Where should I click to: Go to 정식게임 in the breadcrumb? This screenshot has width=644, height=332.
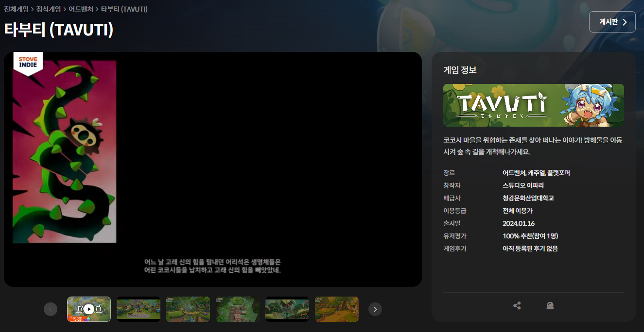coord(49,9)
